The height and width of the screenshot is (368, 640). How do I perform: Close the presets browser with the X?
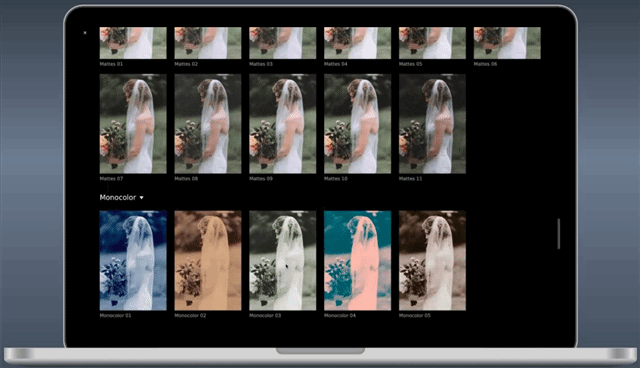tap(85, 33)
